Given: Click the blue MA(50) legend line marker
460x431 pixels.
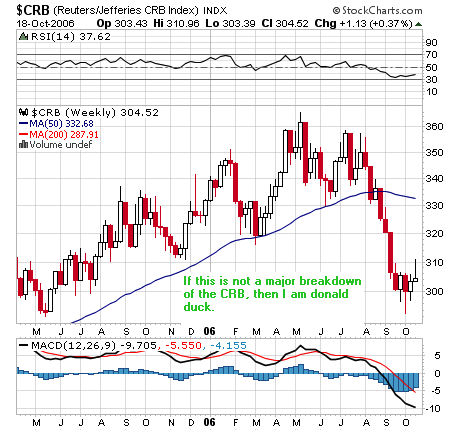Looking at the screenshot, I should [x=23, y=124].
